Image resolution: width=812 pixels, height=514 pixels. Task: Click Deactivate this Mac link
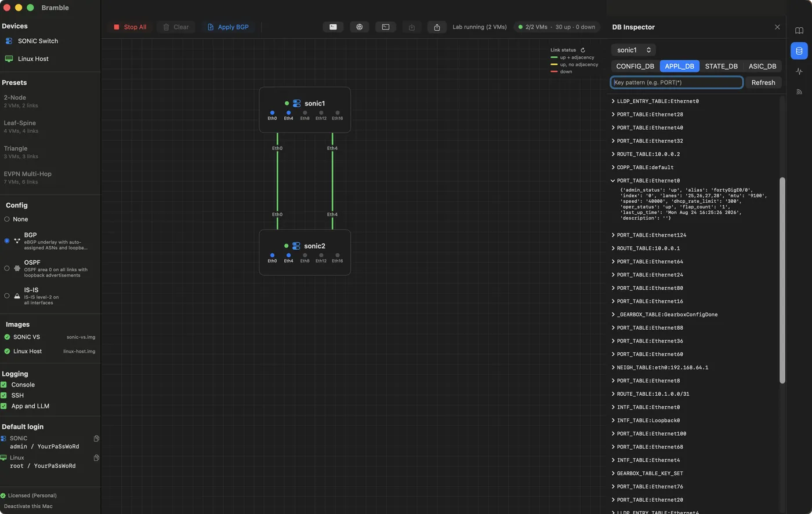(28, 506)
